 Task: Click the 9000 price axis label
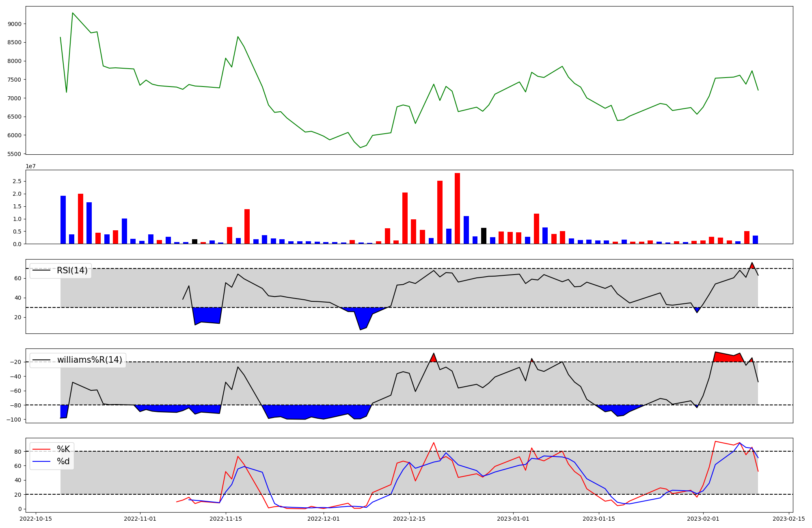[x=14, y=24]
